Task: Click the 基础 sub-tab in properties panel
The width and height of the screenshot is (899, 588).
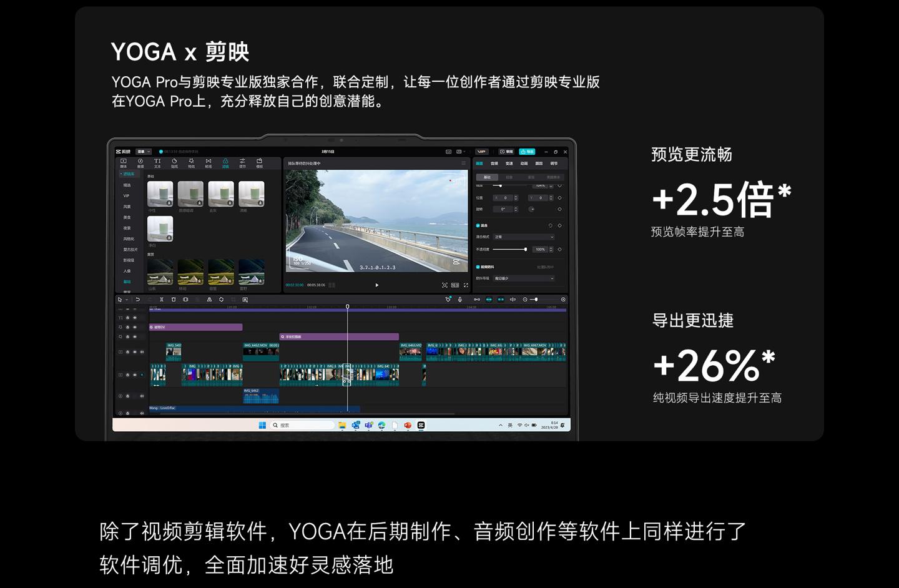Action: pos(487,177)
